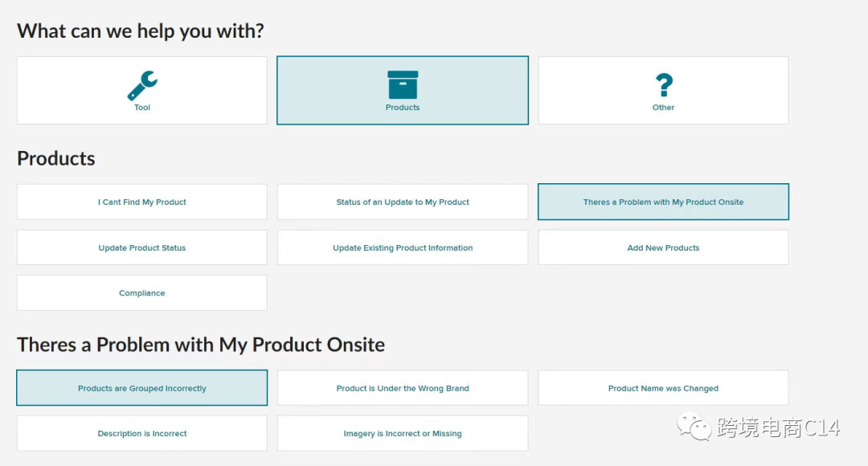The width and height of the screenshot is (868, 466).
Task: Toggle 'Products are Grouped Incorrectly' option
Action: point(142,389)
